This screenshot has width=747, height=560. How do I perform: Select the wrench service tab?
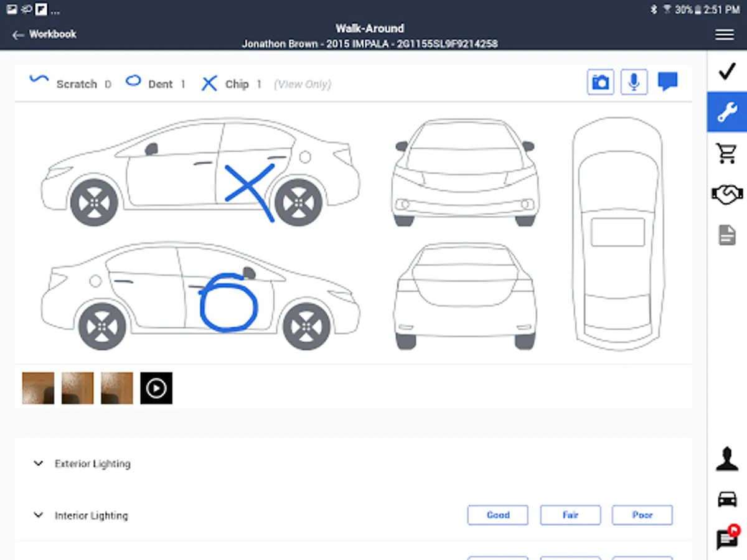tap(727, 113)
